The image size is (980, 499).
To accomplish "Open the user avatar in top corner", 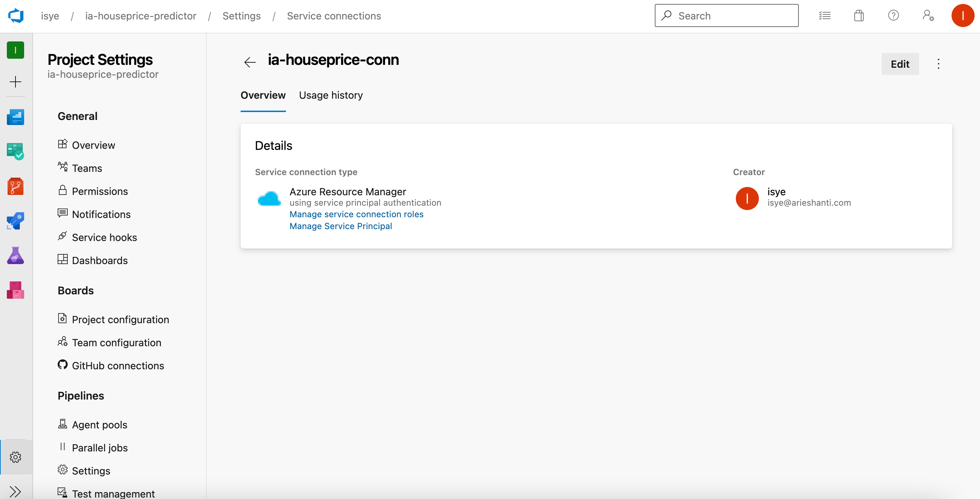I will (x=962, y=15).
